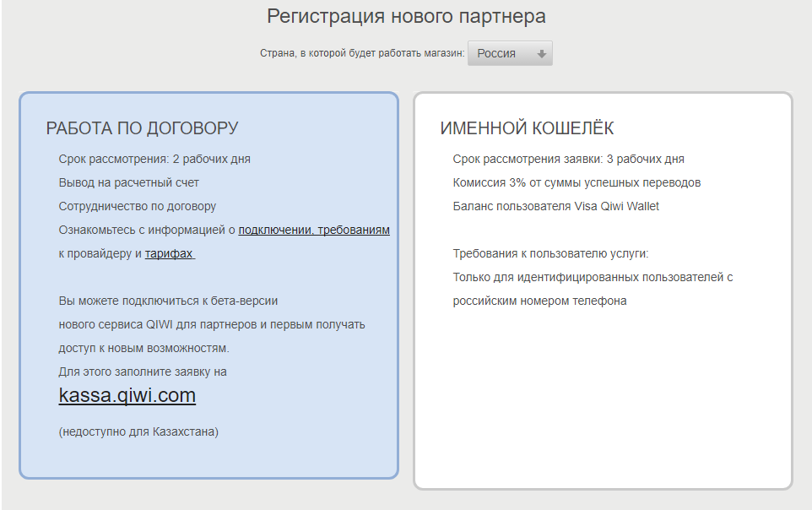
Task: Click the Требования к пользователю услуги text
Action: (550, 253)
